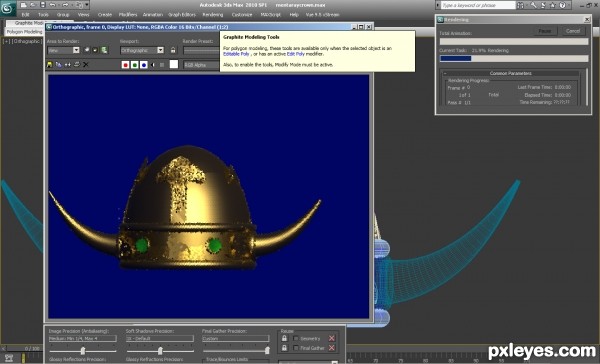Adjust the Soft Shadows Precision slider handle
The height and width of the screenshot is (364, 600).
[160, 350]
